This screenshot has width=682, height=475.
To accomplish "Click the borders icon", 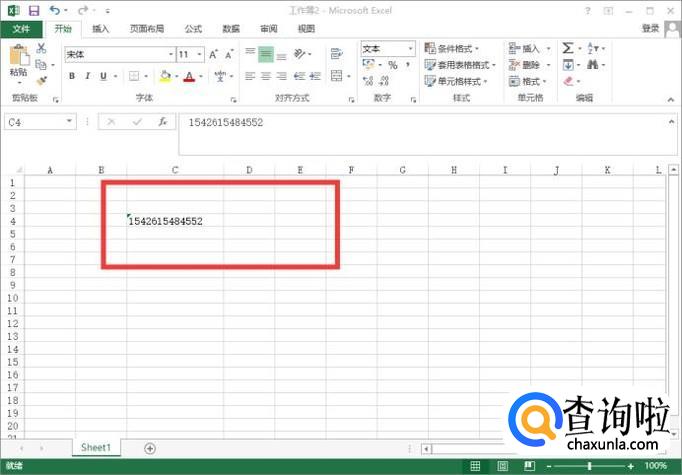I will point(134,76).
